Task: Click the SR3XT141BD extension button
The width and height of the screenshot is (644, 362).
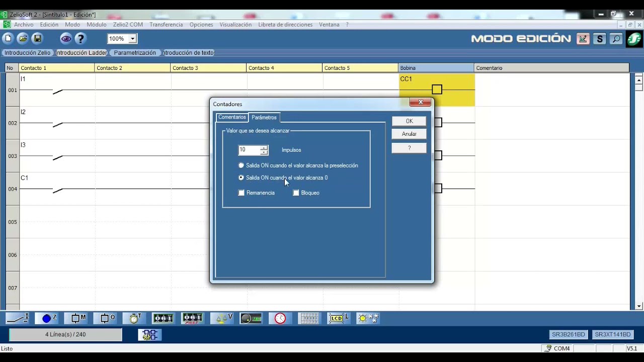Action: pyautogui.click(x=612, y=335)
